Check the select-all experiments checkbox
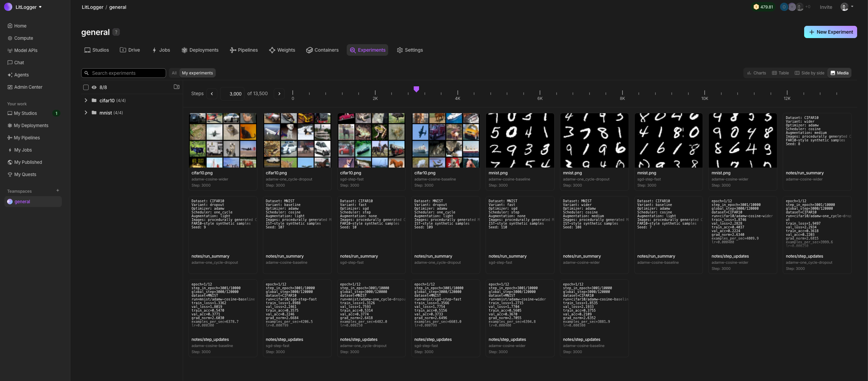The height and width of the screenshot is (381, 868). pos(86,87)
